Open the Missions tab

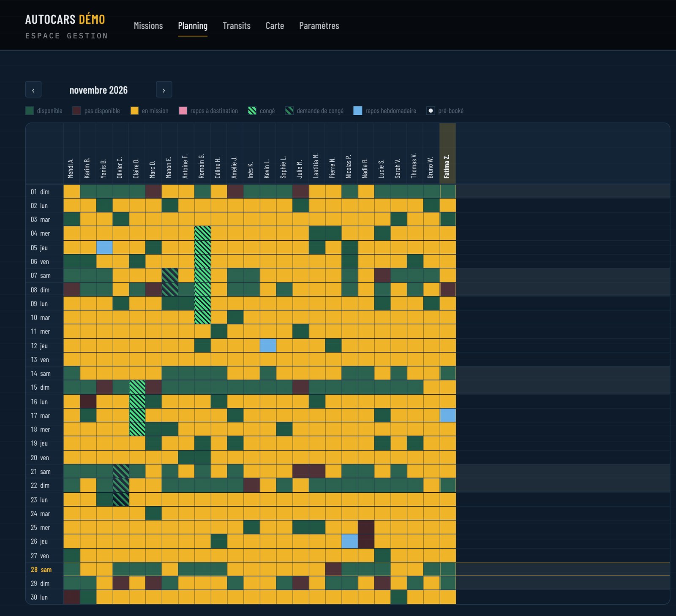click(148, 26)
